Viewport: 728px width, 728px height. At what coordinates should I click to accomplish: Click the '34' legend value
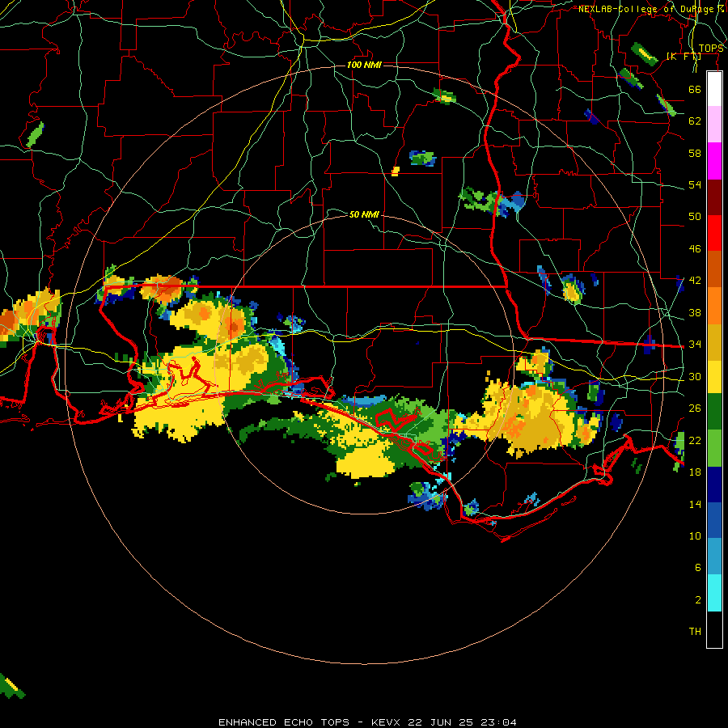point(695,345)
